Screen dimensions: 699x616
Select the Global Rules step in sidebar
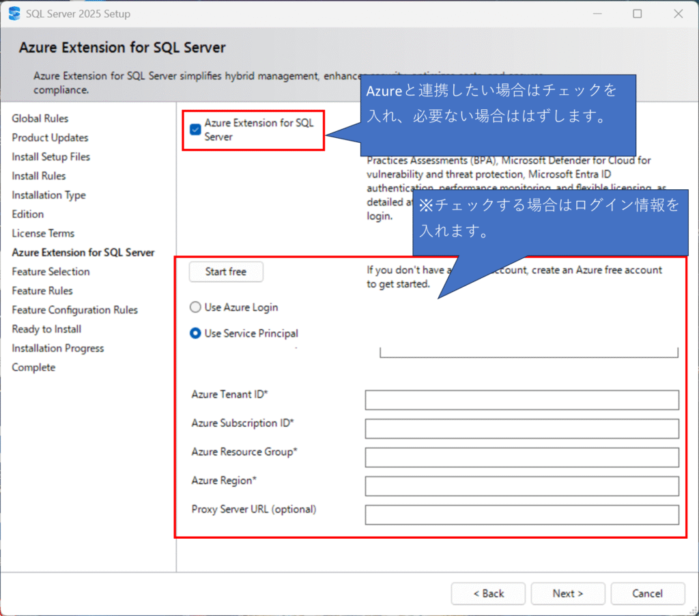coord(40,119)
